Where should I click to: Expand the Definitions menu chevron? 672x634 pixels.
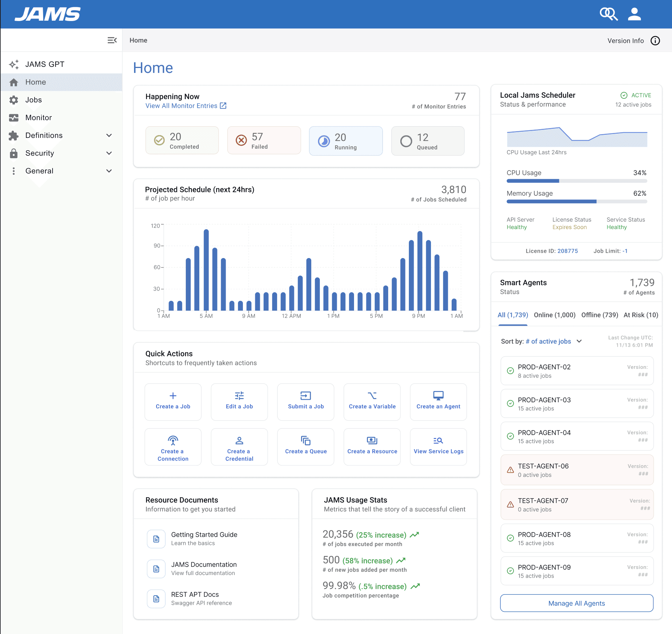click(109, 136)
